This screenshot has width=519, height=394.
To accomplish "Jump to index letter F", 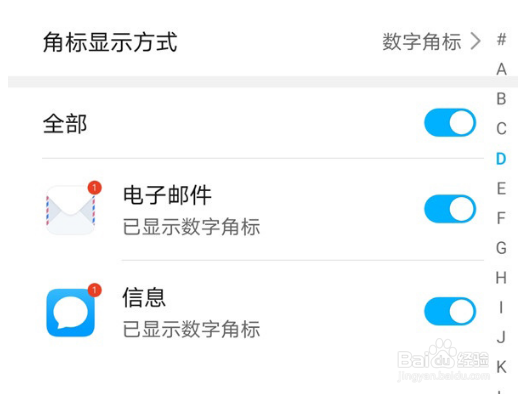I will (x=501, y=218).
